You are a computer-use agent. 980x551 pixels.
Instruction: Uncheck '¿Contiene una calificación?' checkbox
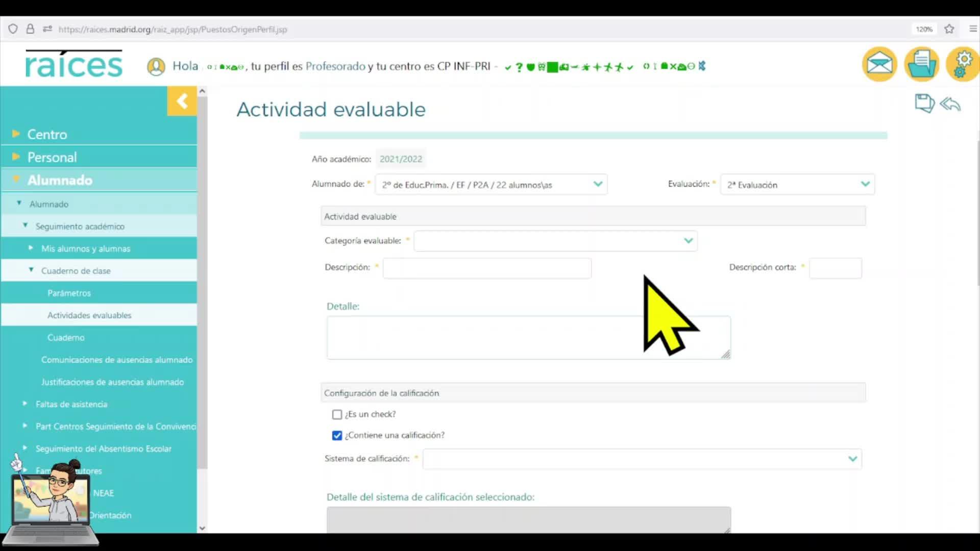[337, 435]
